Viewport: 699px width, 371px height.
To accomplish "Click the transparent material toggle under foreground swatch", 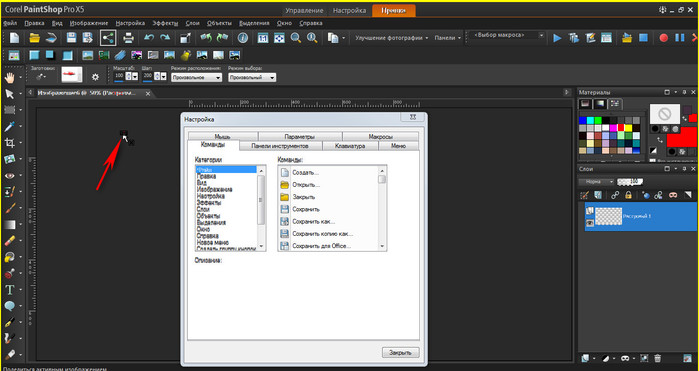I will point(675,128).
